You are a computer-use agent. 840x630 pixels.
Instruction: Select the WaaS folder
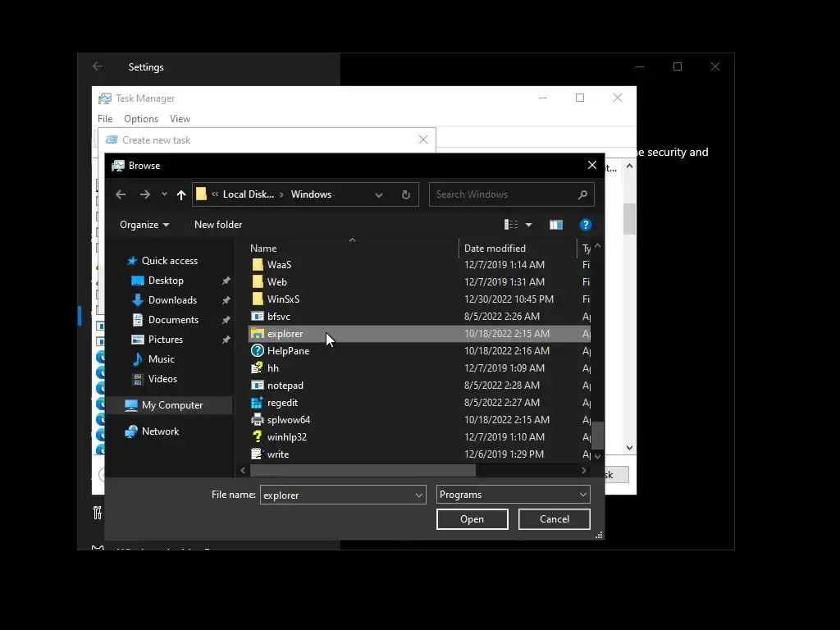[279, 265]
